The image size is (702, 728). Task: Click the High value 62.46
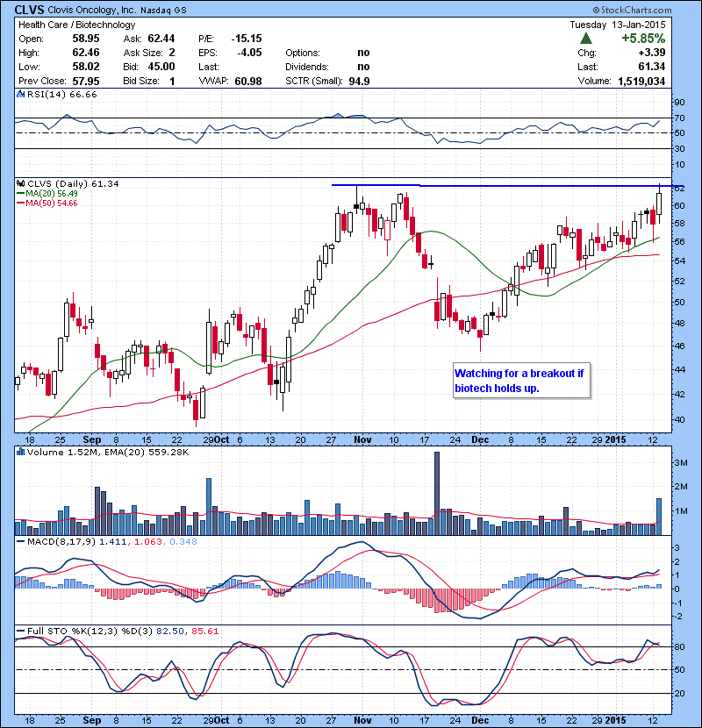coord(86,53)
